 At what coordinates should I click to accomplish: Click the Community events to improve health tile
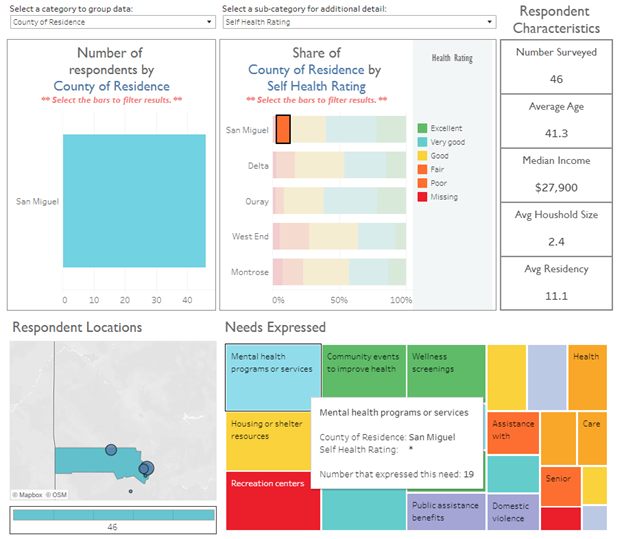tap(364, 372)
